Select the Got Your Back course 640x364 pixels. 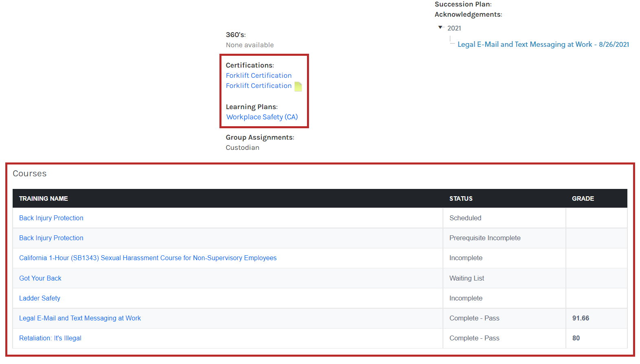[x=40, y=278]
